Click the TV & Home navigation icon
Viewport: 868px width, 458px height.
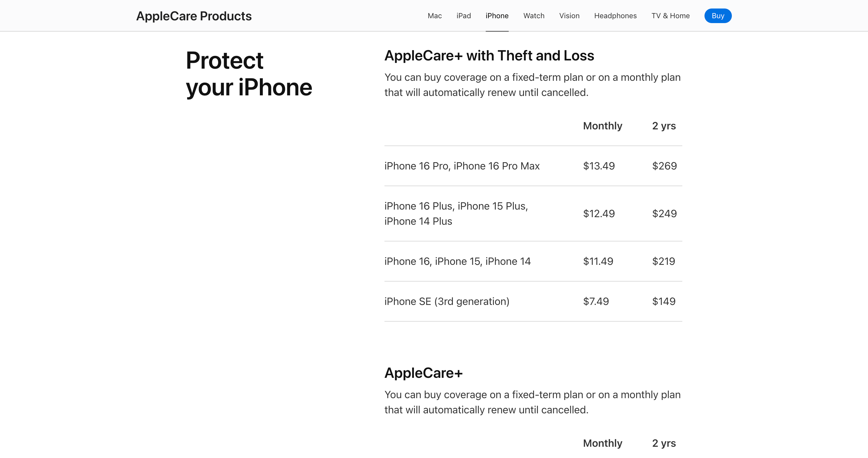coord(670,15)
